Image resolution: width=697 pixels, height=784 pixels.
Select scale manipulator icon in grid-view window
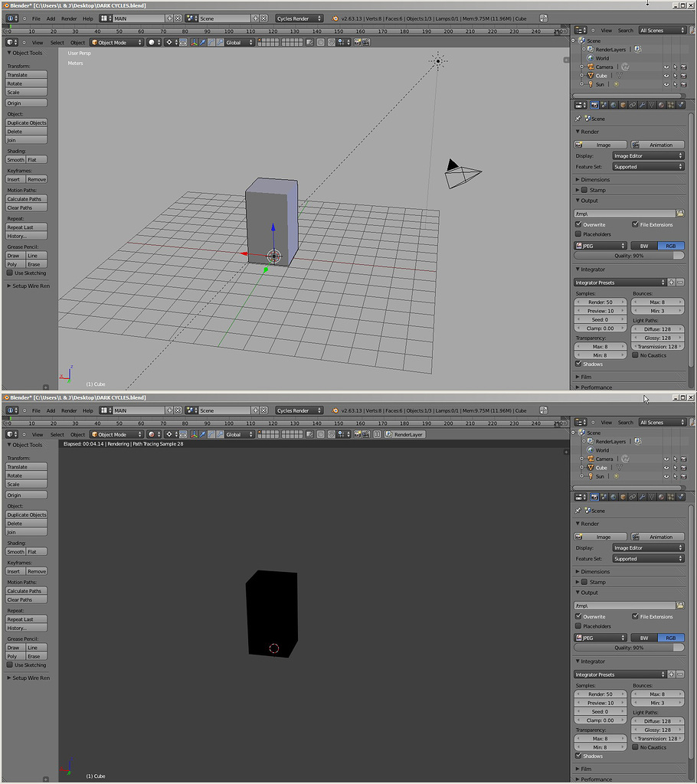pyautogui.click(x=220, y=43)
